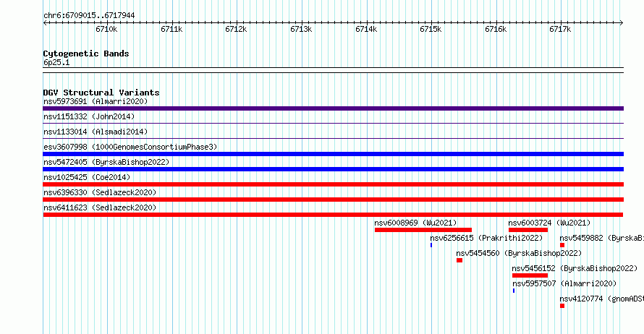Select small red nsv4120774 variant marker

click(x=562, y=306)
